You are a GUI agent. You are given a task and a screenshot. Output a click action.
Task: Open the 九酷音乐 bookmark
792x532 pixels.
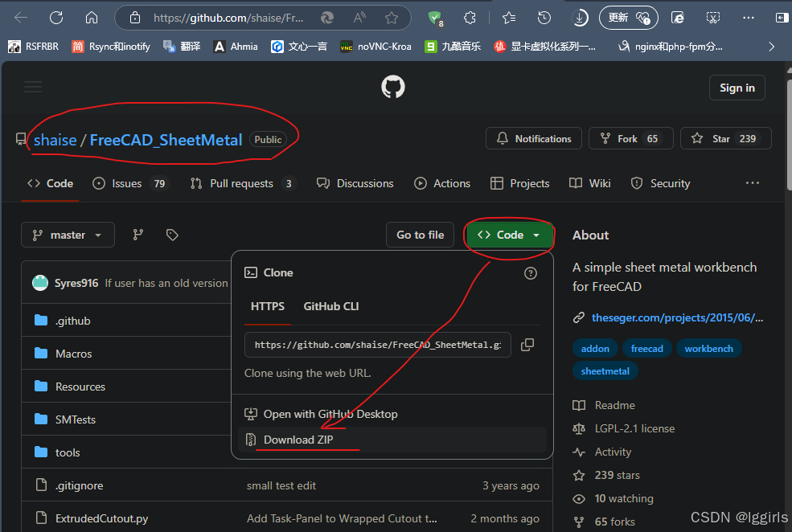(x=453, y=47)
